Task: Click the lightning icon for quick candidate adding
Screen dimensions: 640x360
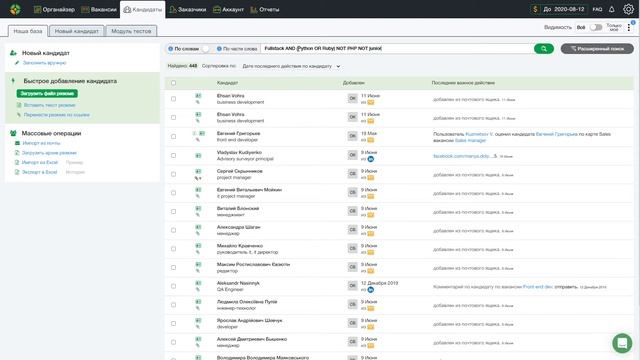Action: point(13,81)
